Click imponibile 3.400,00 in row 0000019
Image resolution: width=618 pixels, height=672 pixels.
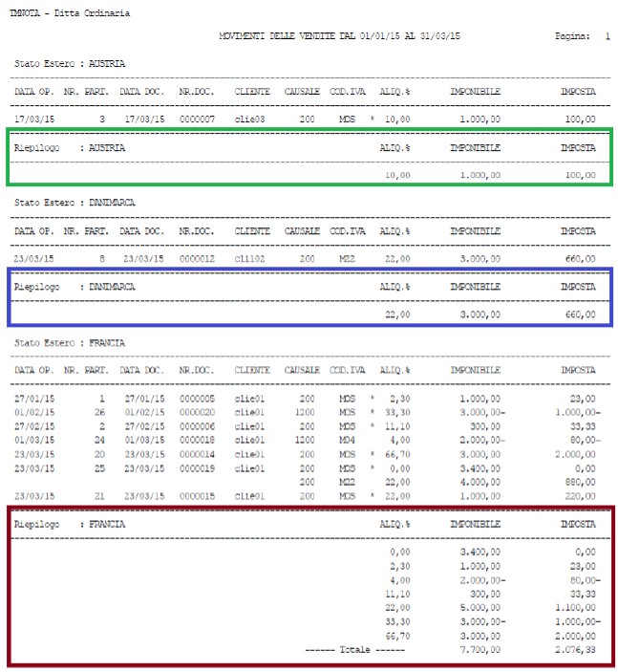[479, 468]
